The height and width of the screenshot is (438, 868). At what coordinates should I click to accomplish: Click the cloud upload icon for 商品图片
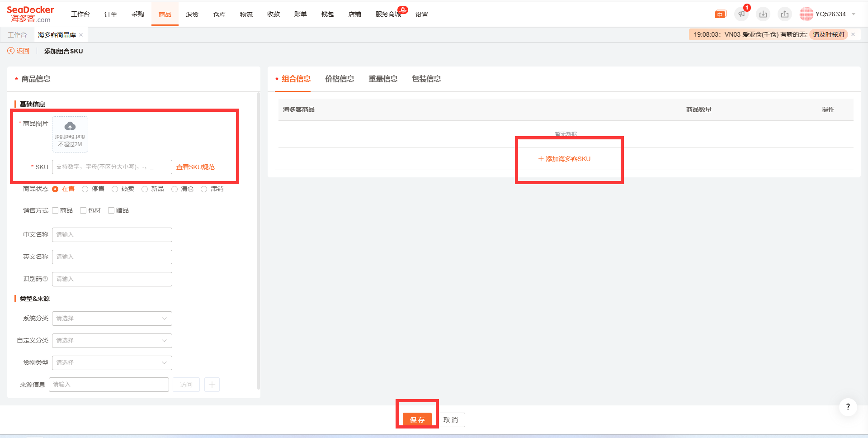70,126
